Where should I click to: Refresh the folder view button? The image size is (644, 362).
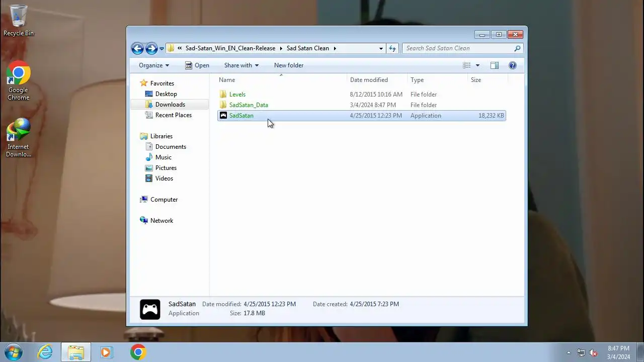point(392,48)
